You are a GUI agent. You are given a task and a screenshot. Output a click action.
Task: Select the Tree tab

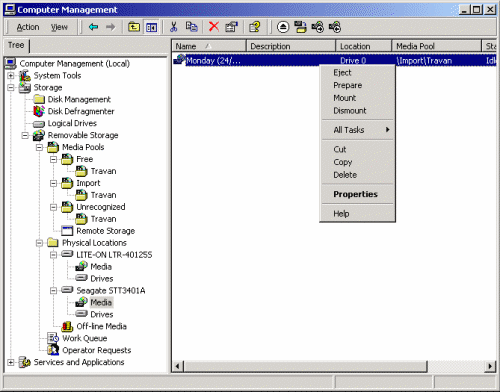pyautogui.click(x=16, y=45)
